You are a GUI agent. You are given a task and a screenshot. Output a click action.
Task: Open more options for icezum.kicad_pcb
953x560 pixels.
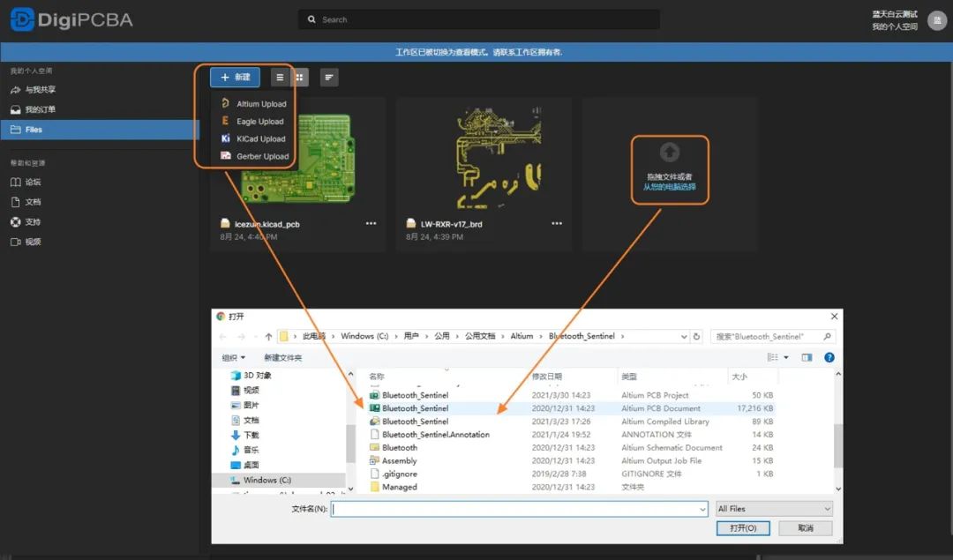click(x=371, y=223)
